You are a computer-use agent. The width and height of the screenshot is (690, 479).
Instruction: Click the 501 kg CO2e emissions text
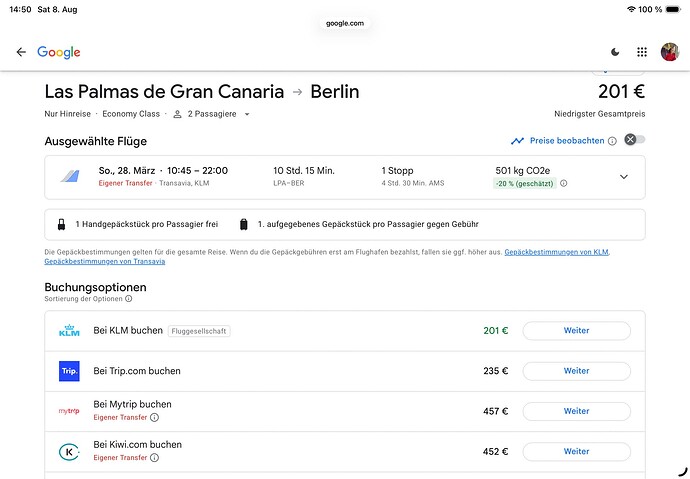522,171
